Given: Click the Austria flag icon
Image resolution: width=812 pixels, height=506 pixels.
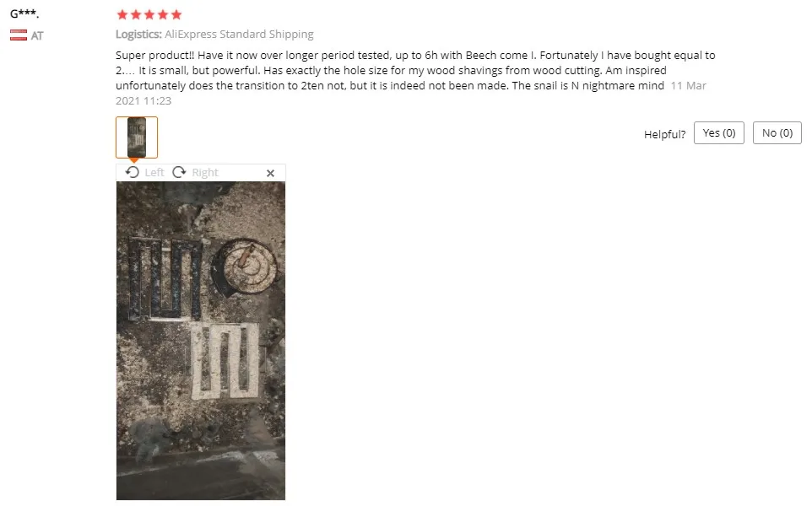Looking at the screenshot, I should pos(19,35).
